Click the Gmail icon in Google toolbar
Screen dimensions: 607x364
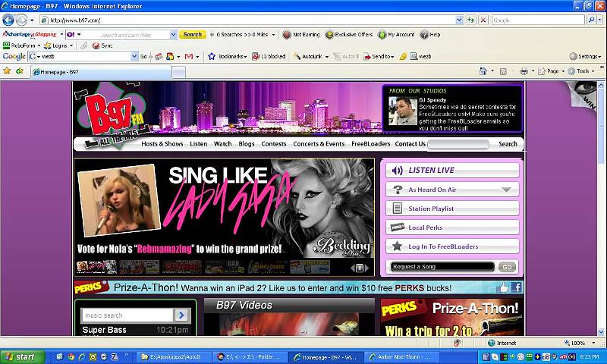(x=189, y=56)
